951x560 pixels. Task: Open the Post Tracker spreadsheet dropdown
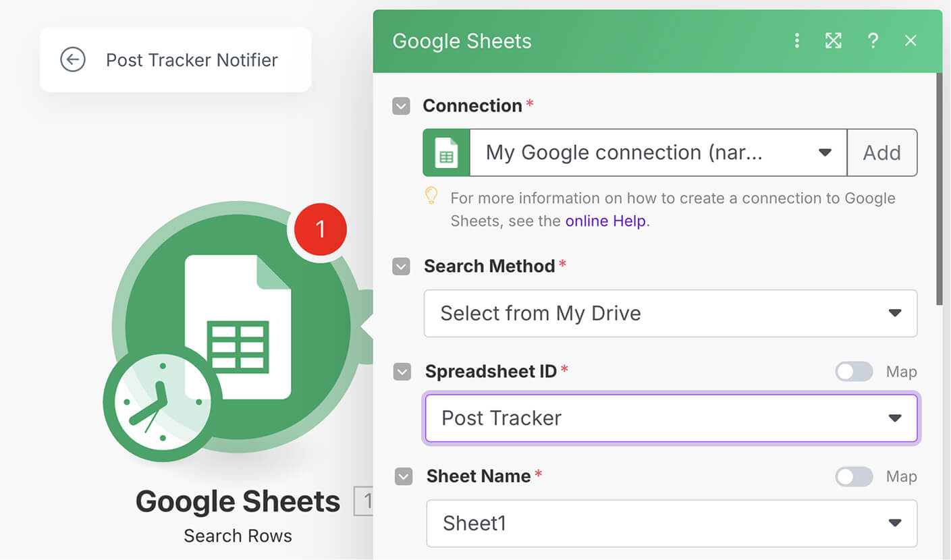coord(672,418)
